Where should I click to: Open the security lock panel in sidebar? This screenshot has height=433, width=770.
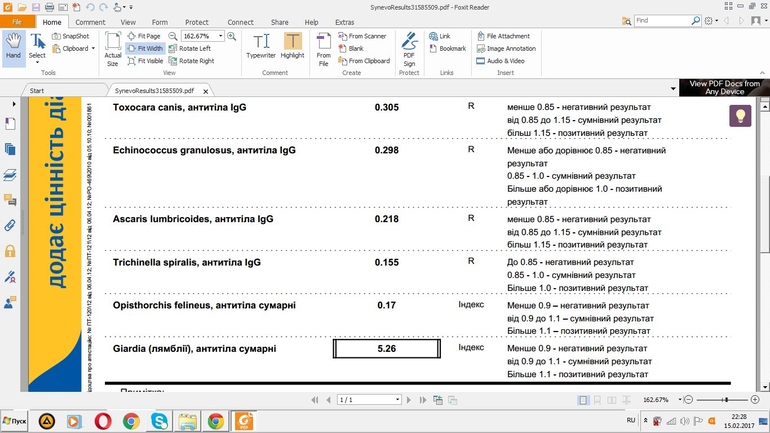(10, 251)
